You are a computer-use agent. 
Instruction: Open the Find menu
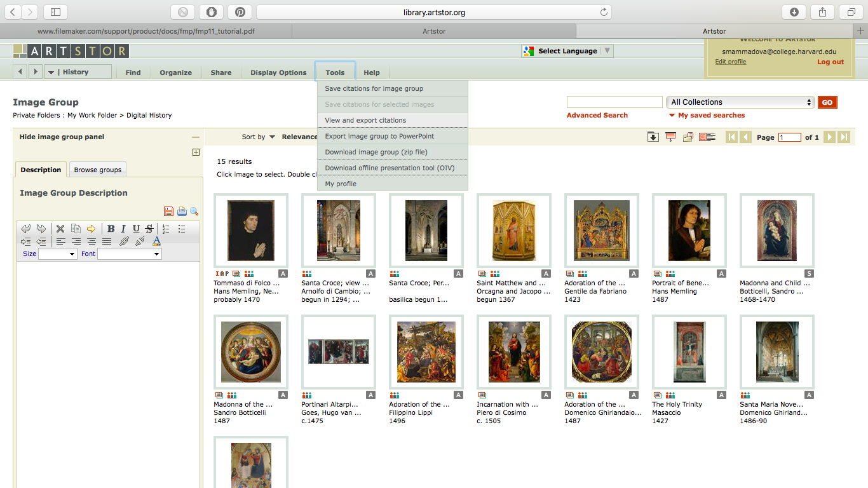(133, 72)
